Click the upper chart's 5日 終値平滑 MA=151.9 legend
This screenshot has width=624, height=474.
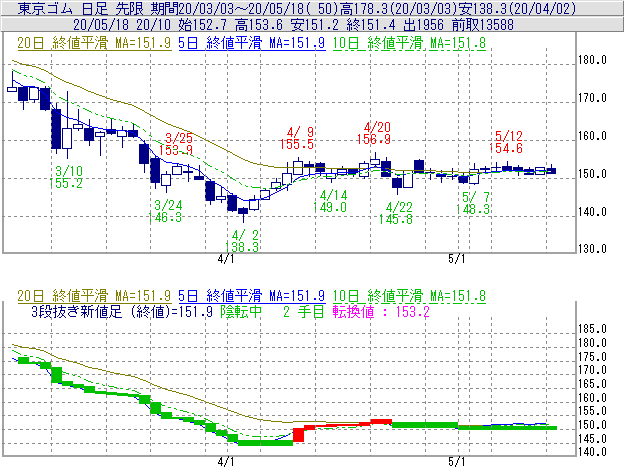pos(252,43)
